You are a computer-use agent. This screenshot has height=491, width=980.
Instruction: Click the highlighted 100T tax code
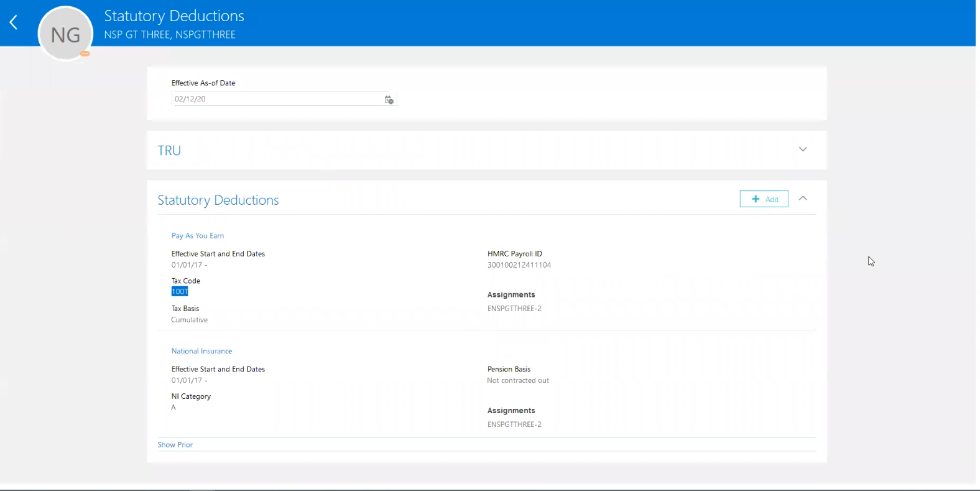(x=180, y=292)
